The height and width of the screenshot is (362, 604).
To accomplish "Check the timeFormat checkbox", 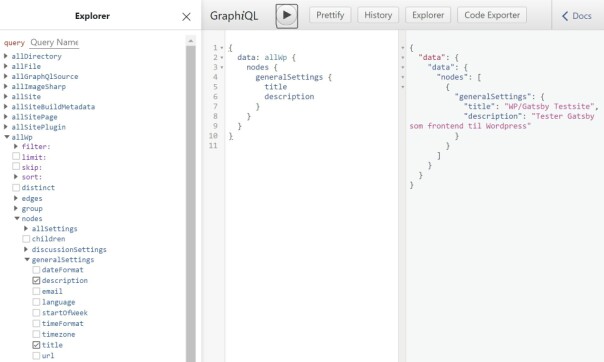I will pyautogui.click(x=36, y=323).
